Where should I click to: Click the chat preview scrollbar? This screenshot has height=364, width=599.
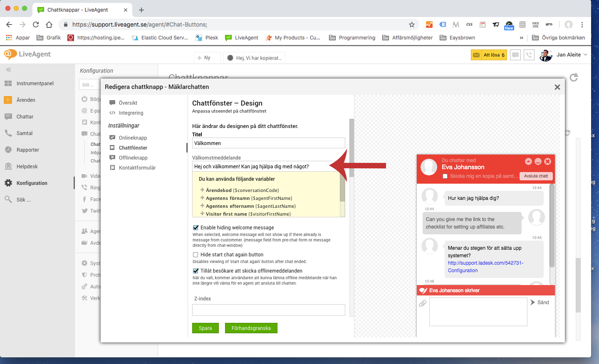[x=552, y=226]
